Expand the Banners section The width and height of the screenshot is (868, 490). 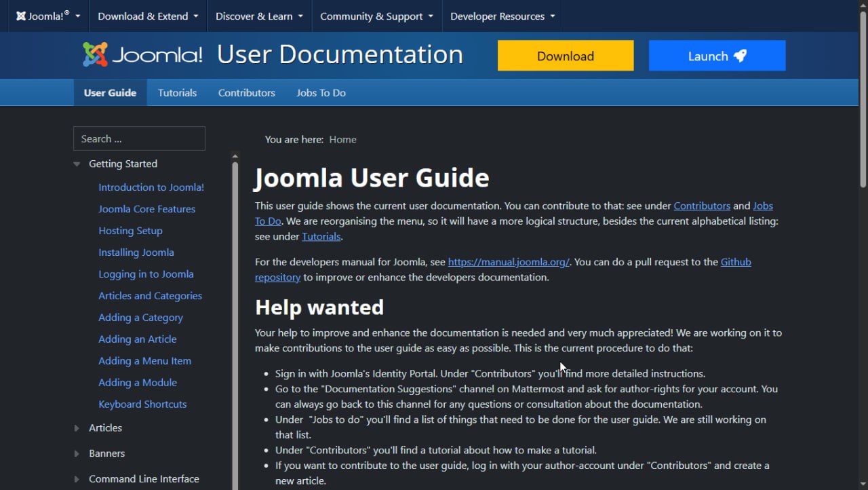point(76,453)
